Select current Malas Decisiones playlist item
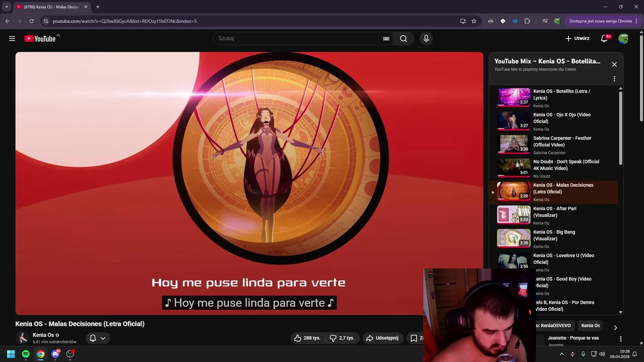Image resolution: width=644 pixels, height=362 pixels. point(553,192)
